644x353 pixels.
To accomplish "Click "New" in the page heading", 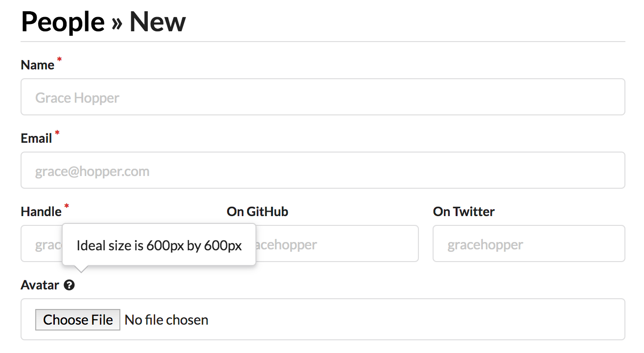I will [x=158, y=22].
